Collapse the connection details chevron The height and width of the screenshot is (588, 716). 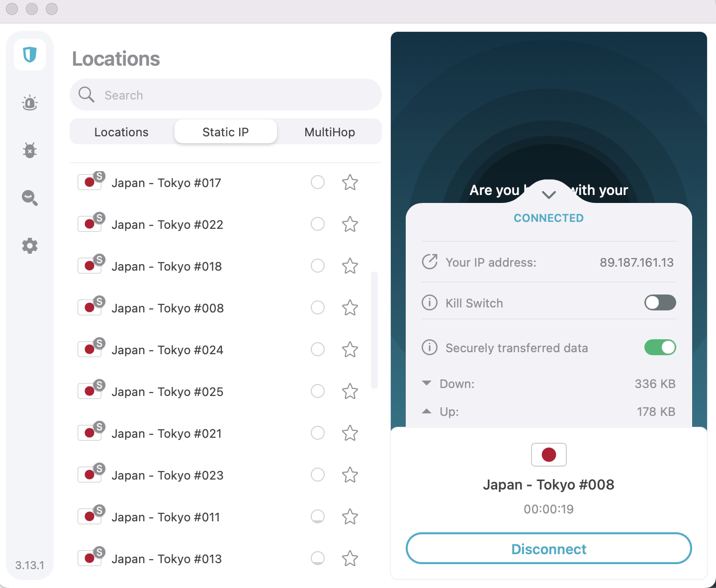548,195
